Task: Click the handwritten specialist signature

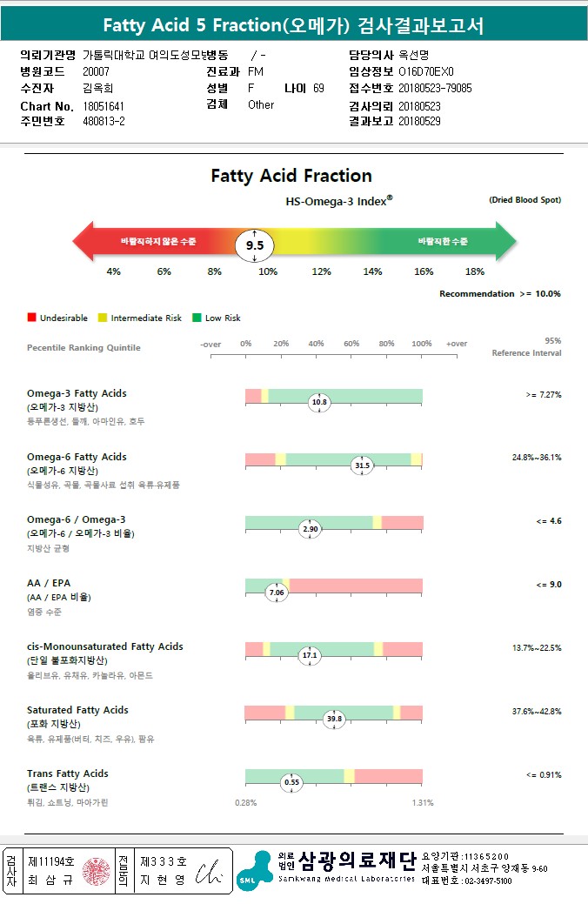Action: tap(208, 873)
